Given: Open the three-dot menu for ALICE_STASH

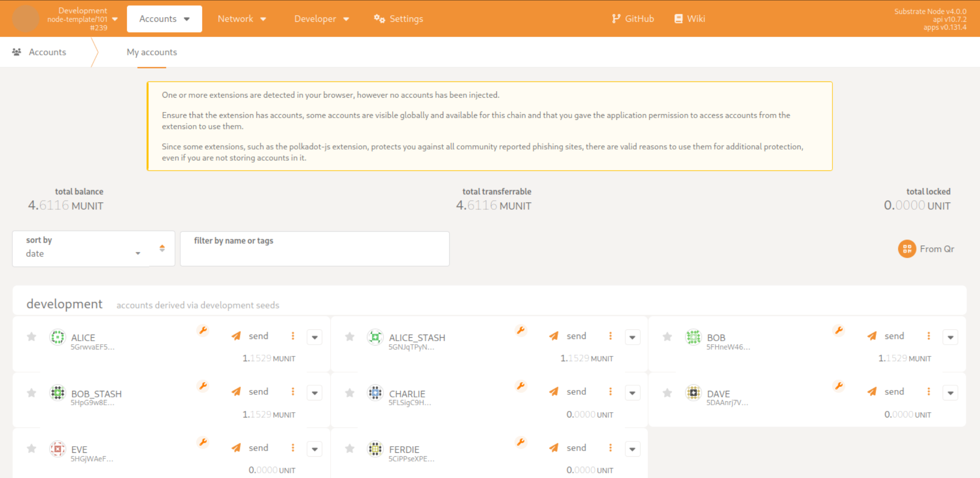Looking at the screenshot, I should [610, 336].
